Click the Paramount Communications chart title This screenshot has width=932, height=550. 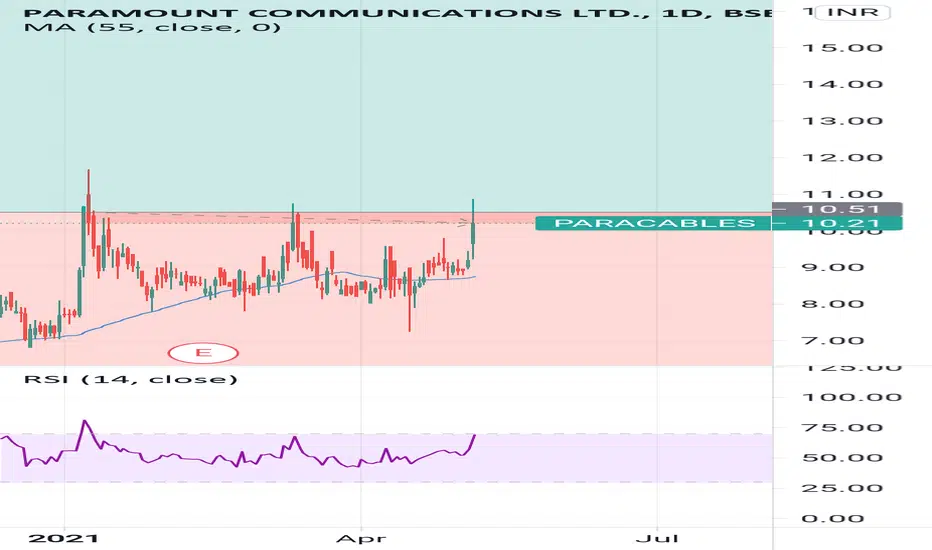[398, 11]
